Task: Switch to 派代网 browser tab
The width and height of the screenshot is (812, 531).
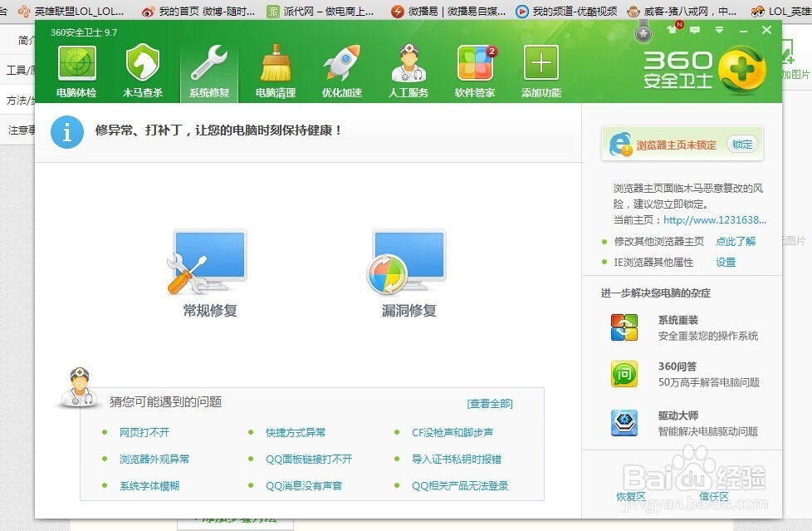Action: [321, 11]
